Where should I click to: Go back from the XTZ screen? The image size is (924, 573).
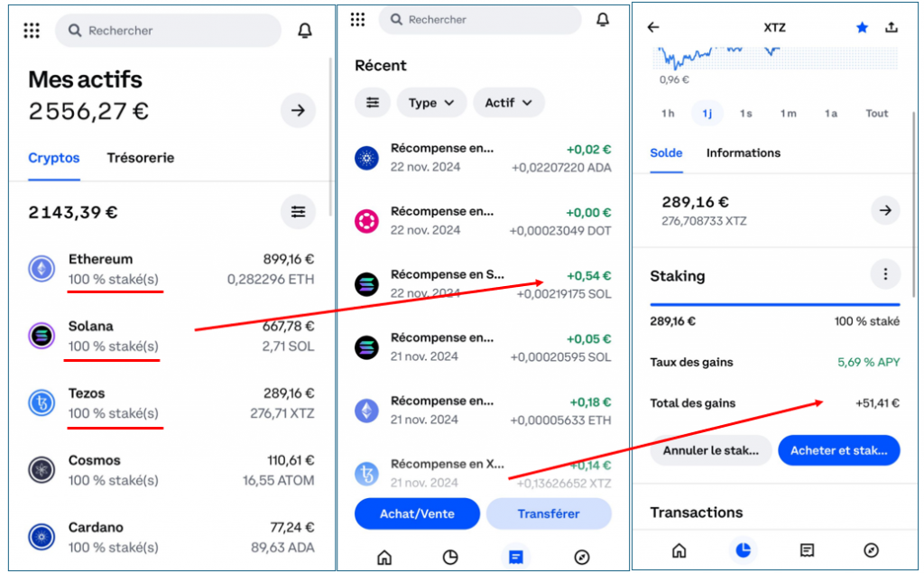[x=653, y=27]
